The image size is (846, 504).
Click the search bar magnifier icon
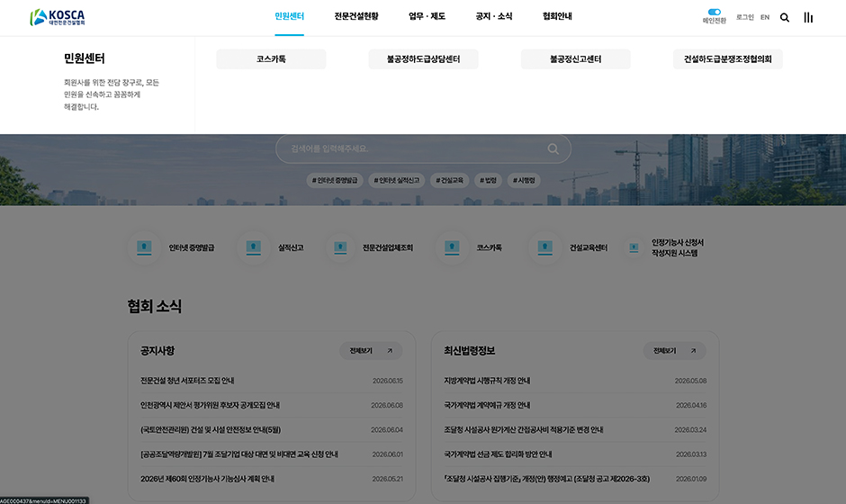pyautogui.click(x=553, y=148)
